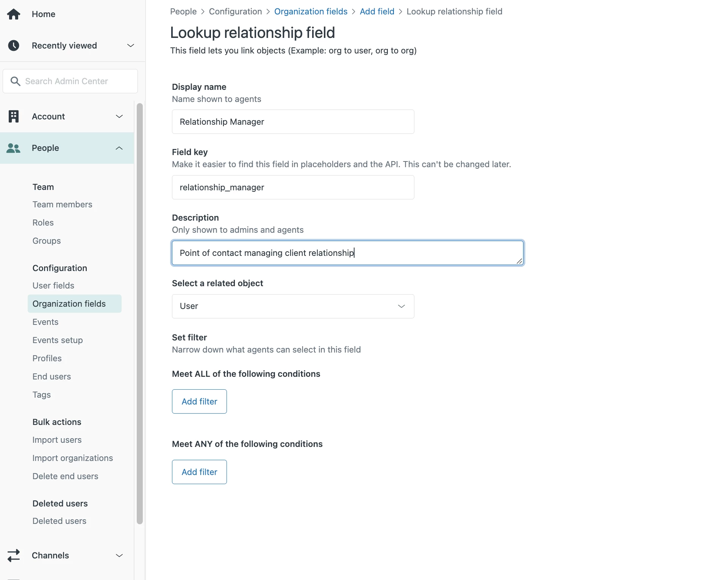Expand the Channels section chevron

tap(119, 555)
